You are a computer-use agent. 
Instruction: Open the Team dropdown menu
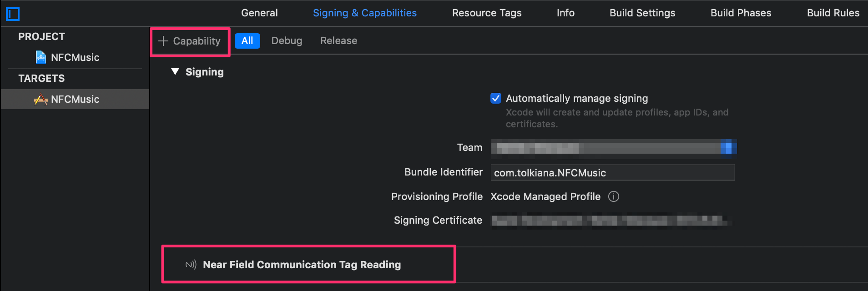point(614,147)
